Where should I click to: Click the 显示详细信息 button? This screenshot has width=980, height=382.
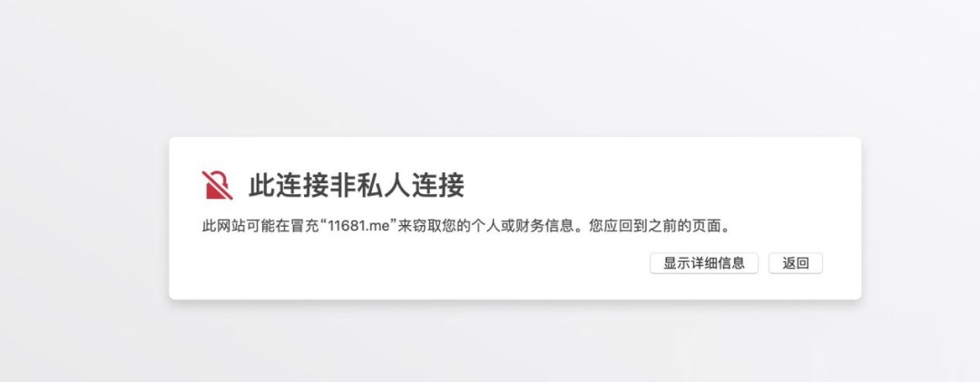704,263
